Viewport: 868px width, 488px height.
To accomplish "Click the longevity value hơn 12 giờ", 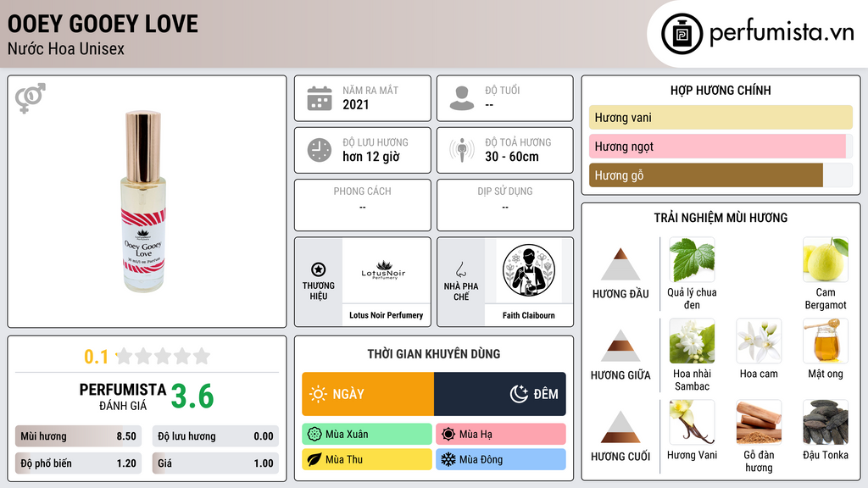I will 371,157.
